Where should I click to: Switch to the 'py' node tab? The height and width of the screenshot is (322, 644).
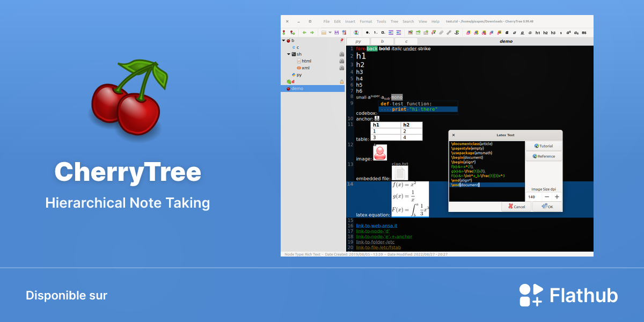click(358, 41)
